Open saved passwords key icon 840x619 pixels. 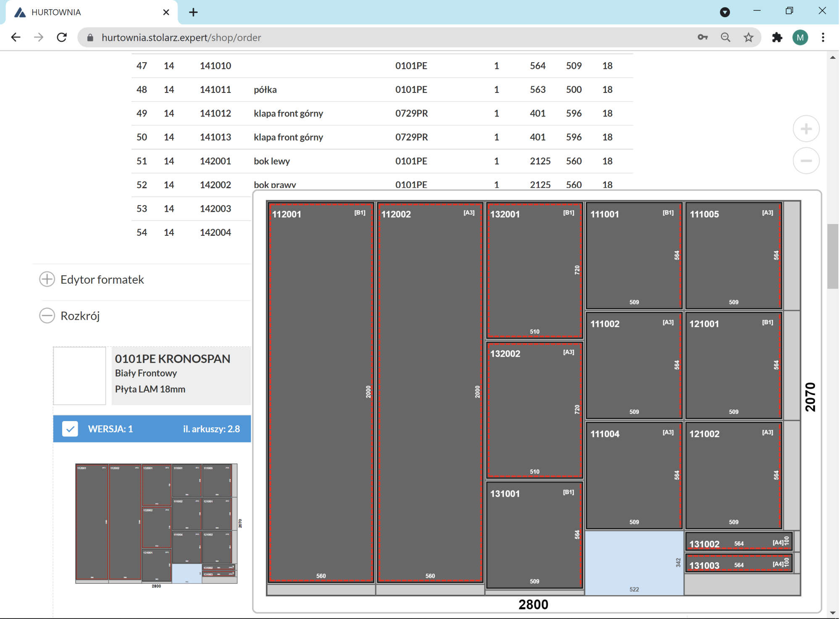[702, 37]
